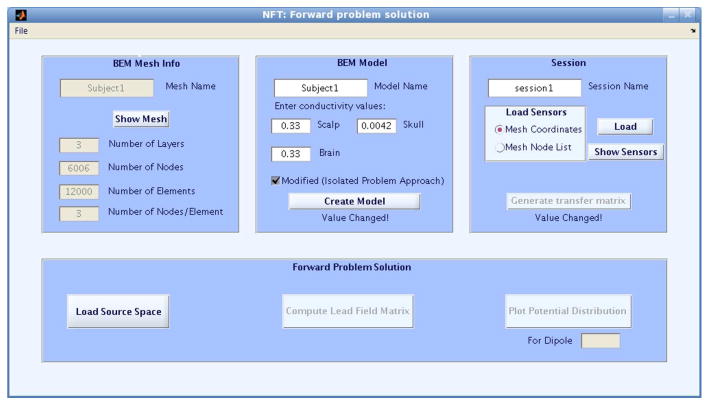This screenshot has width=710, height=406.
Task: Click the Forward Problem Solution panel title
Action: click(x=352, y=267)
